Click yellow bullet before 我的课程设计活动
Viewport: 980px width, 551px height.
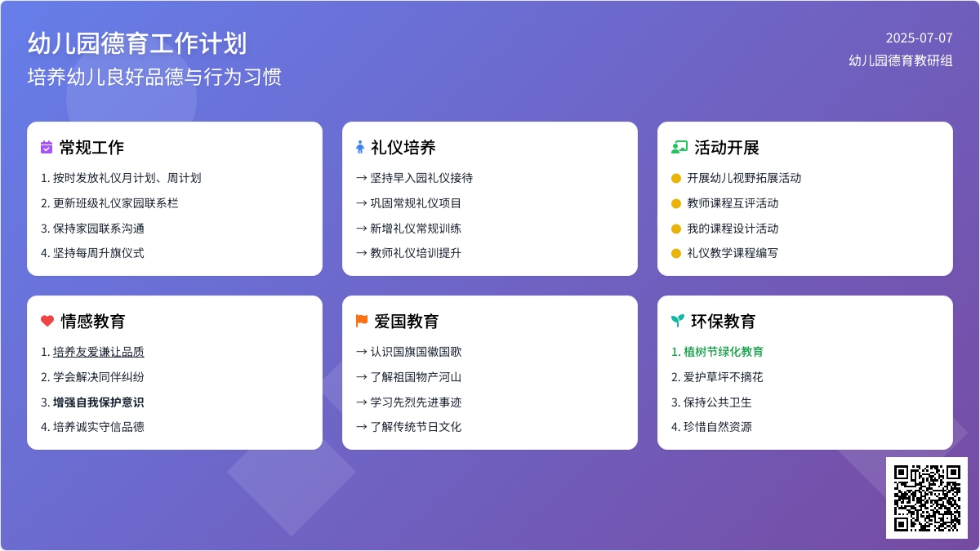[676, 229]
